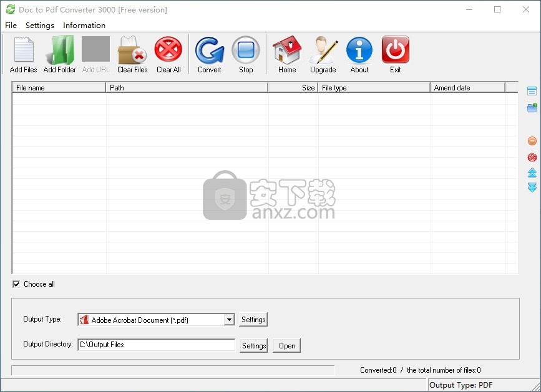Click the app icon in title bar
Screen dimensions: 541x392
click(x=11, y=9)
